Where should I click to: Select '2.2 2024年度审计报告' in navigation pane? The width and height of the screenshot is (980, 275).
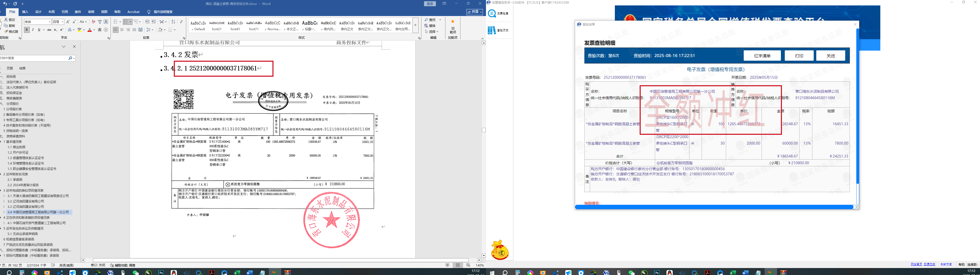[23, 185]
